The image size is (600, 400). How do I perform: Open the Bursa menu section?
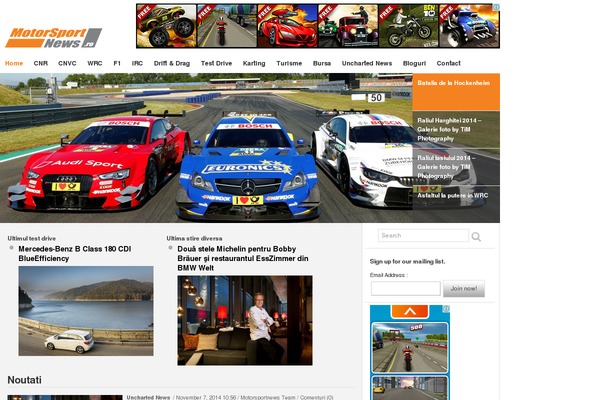tap(322, 63)
